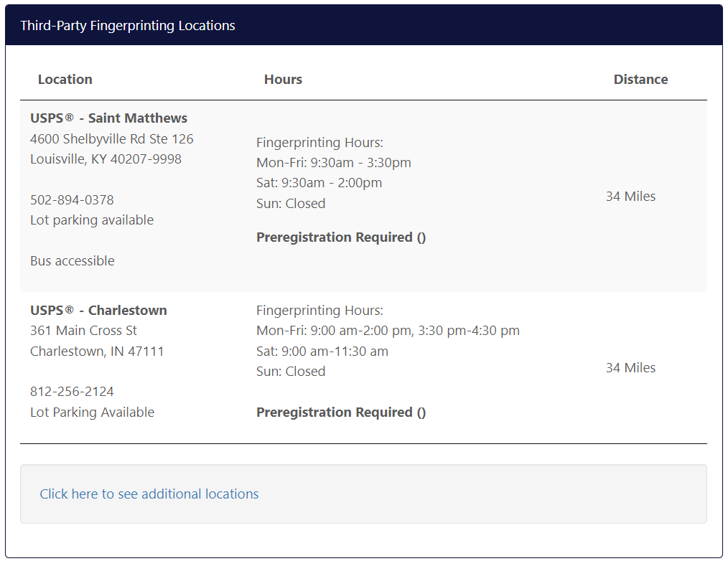Click the 4600 Shelbyville Rd Ste 126 address
This screenshot has height=566, width=728.
[x=112, y=138]
